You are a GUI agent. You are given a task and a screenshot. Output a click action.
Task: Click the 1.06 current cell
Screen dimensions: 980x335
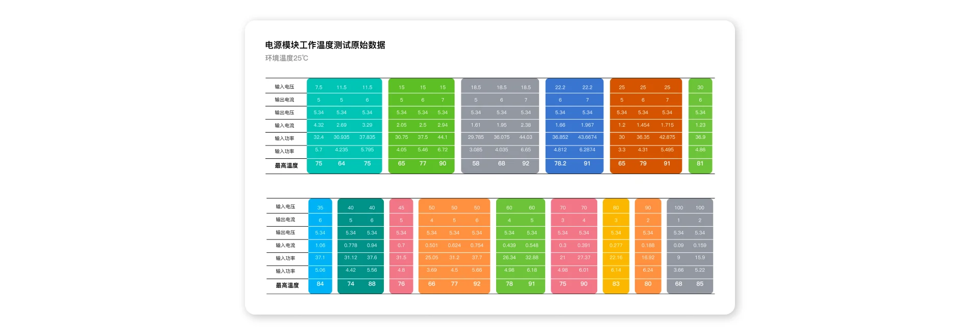click(320, 246)
